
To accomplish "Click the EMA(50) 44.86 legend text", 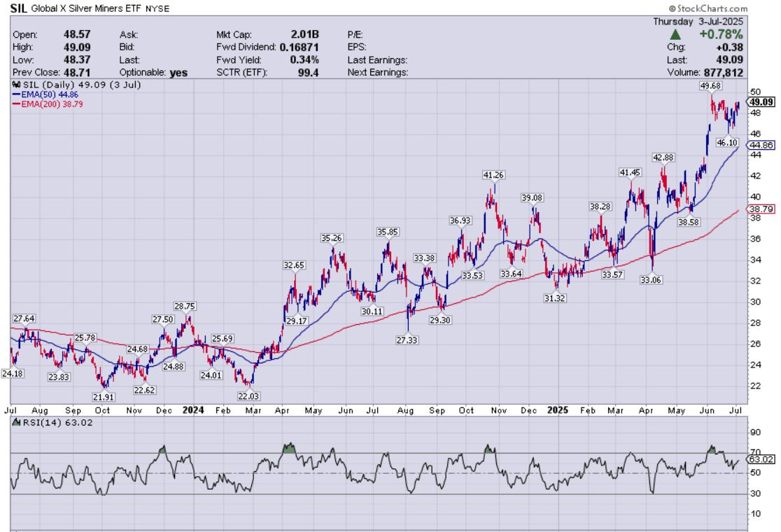I will 50,94.
